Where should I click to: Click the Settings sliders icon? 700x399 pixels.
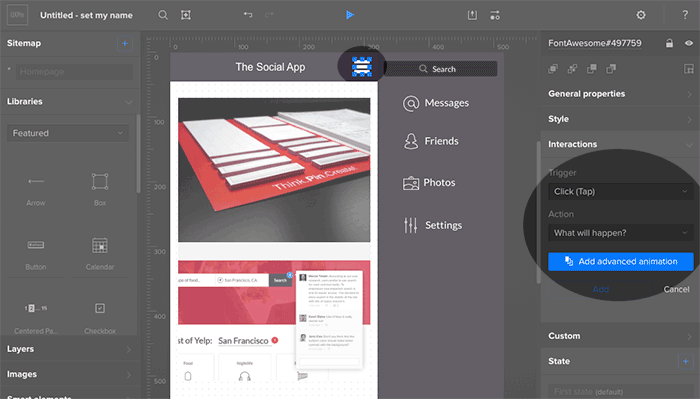(x=410, y=225)
